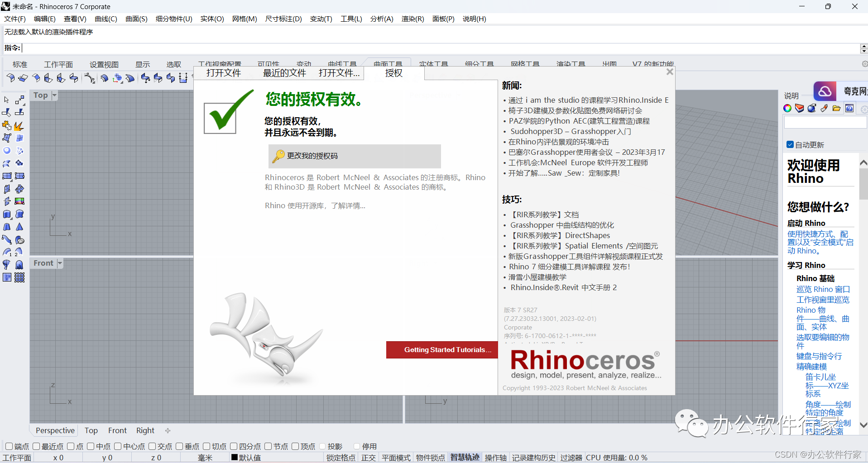The height and width of the screenshot is (463, 868).
Task: Enable the 最近点 osnap checkbox
Action: point(36,446)
